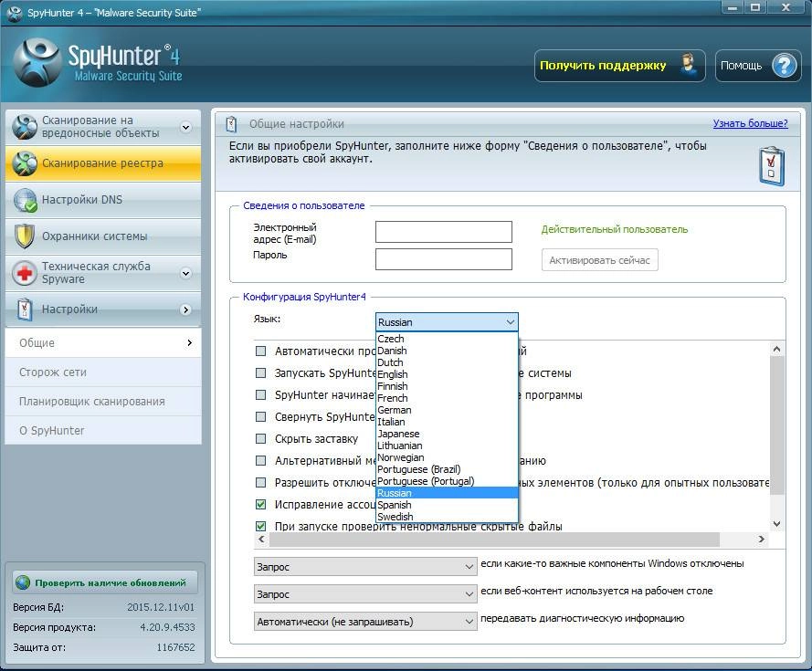Image resolution: width=812 pixels, height=671 pixels.
Task: Choose German in the language list
Action: (x=447, y=410)
